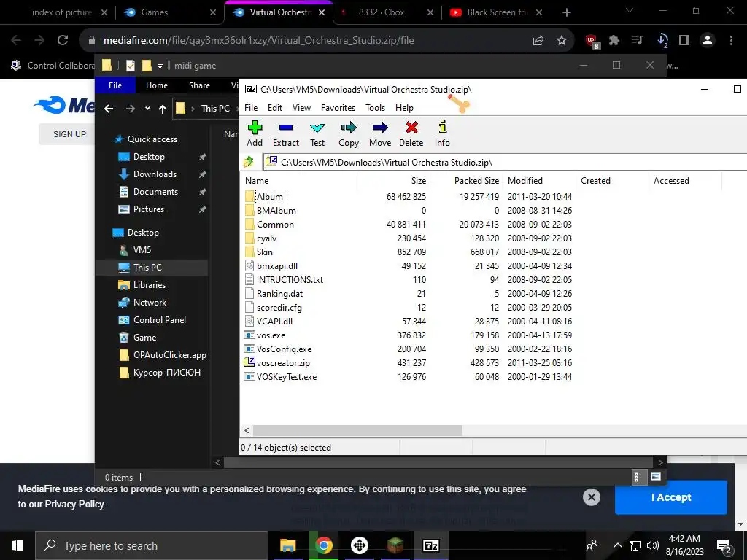
Task: Open Explorer quick access toolbar customize dropdown
Action: coord(160,66)
